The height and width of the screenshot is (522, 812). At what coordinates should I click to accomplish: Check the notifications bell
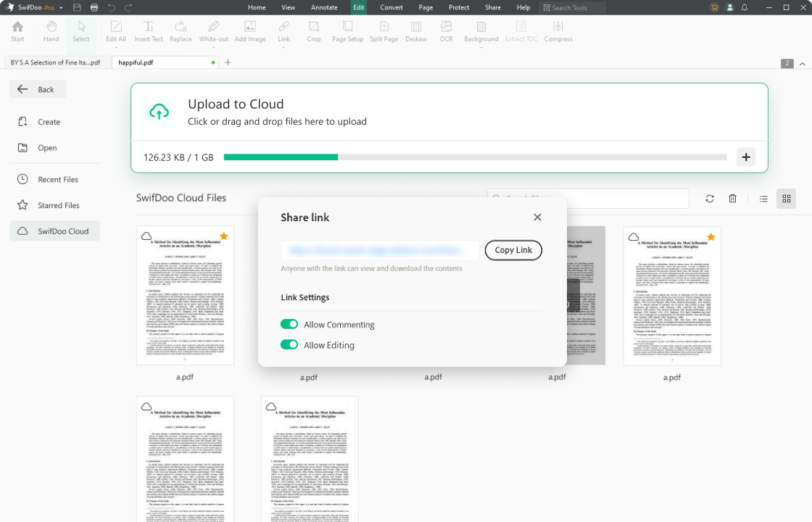click(x=745, y=8)
